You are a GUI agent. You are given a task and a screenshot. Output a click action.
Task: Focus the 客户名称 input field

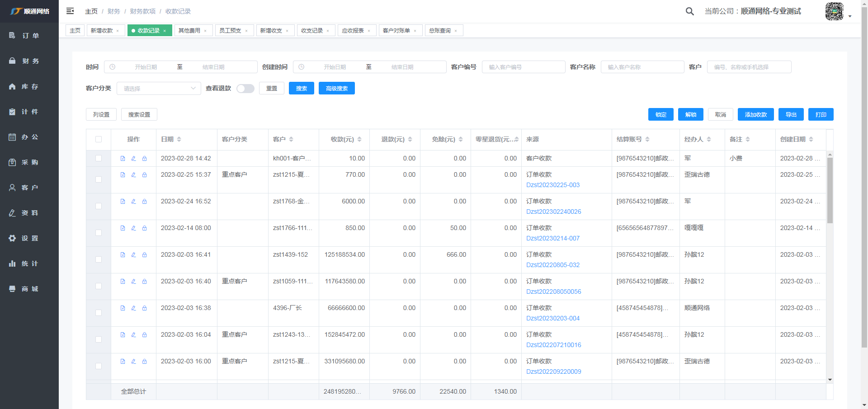click(x=642, y=67)
